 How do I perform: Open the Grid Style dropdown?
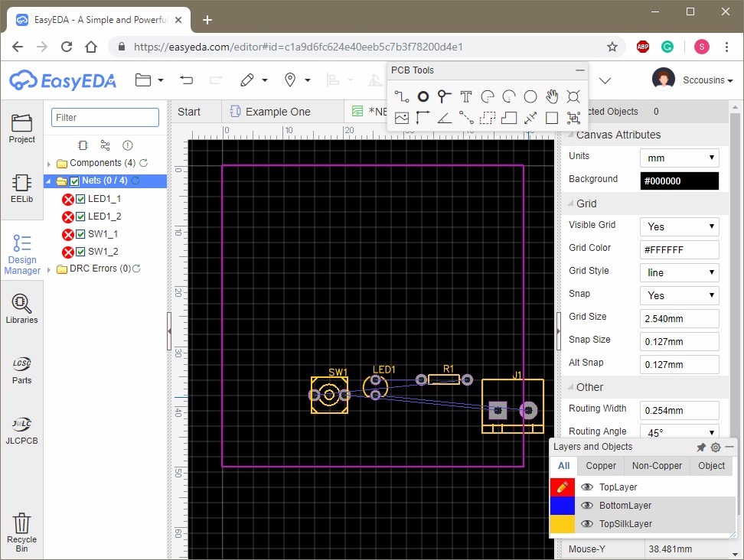click(x=679, y=272)
